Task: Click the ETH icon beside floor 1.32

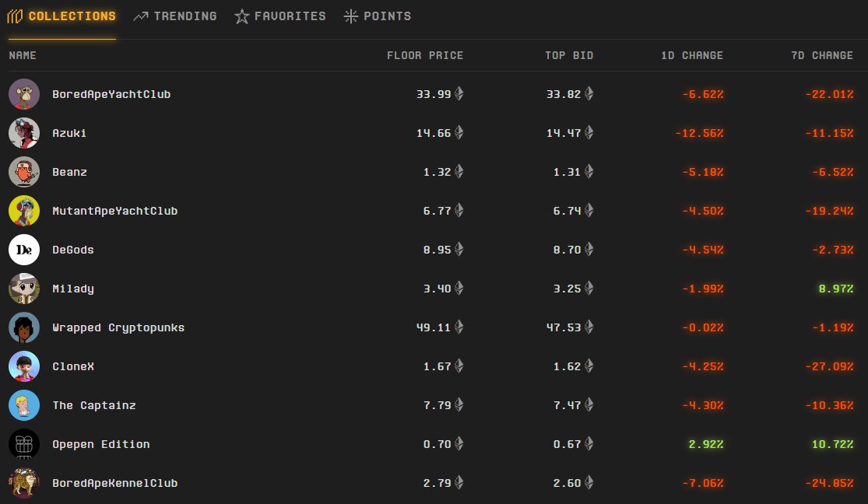Action: click(459, 172)
